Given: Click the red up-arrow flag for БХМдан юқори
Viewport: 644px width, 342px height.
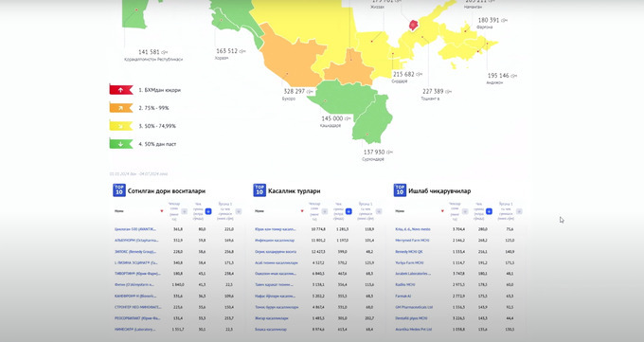Looking at the screenshot, I should tap(121, 90).
